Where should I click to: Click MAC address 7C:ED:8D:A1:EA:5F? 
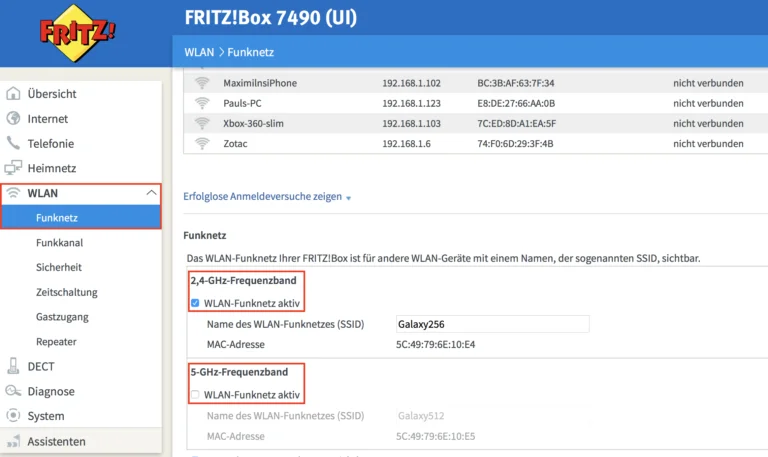click(517, 123)
